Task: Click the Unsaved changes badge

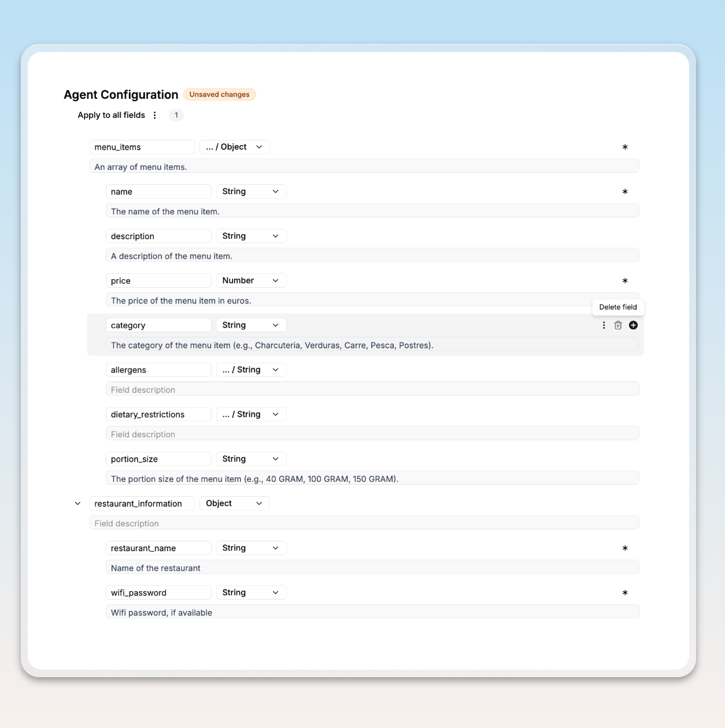Action: pyautogui.click(x=220, y=95)
